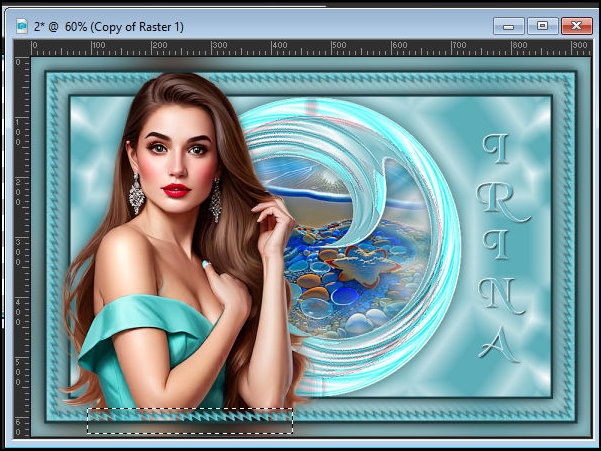Click the document icon in the title bar
The height and width of the screenshot is (451, 601).
pos(22,26)
